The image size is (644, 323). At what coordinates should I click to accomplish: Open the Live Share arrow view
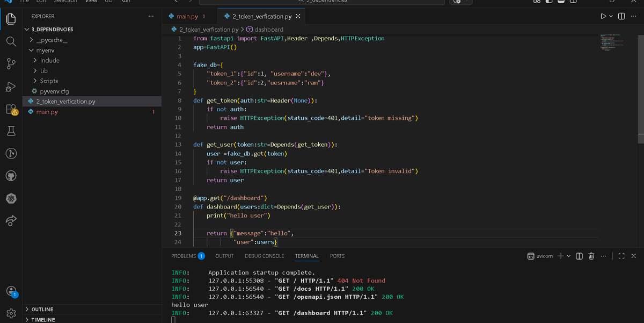[x=11, y=221]
